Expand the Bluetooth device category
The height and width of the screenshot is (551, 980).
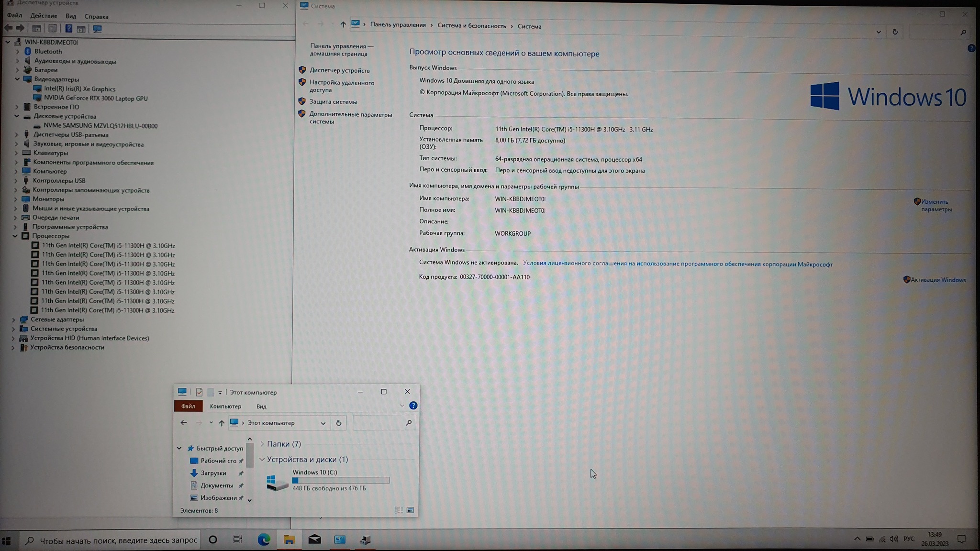[x=18, y=52]
